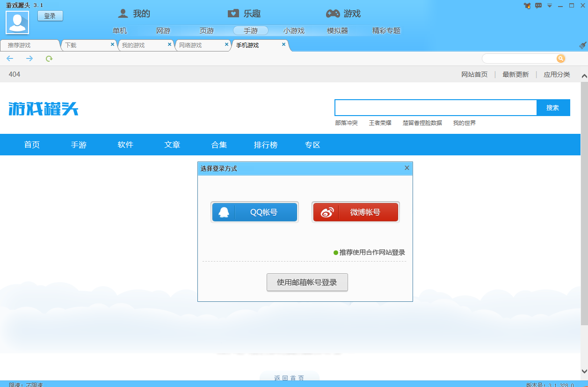
Task: Open the 我的 section icon
Action: point(123,14)
